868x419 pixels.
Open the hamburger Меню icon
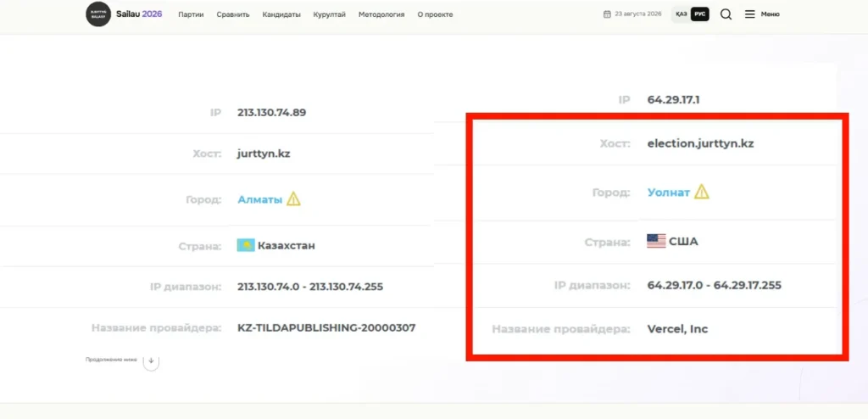(749, 14)
